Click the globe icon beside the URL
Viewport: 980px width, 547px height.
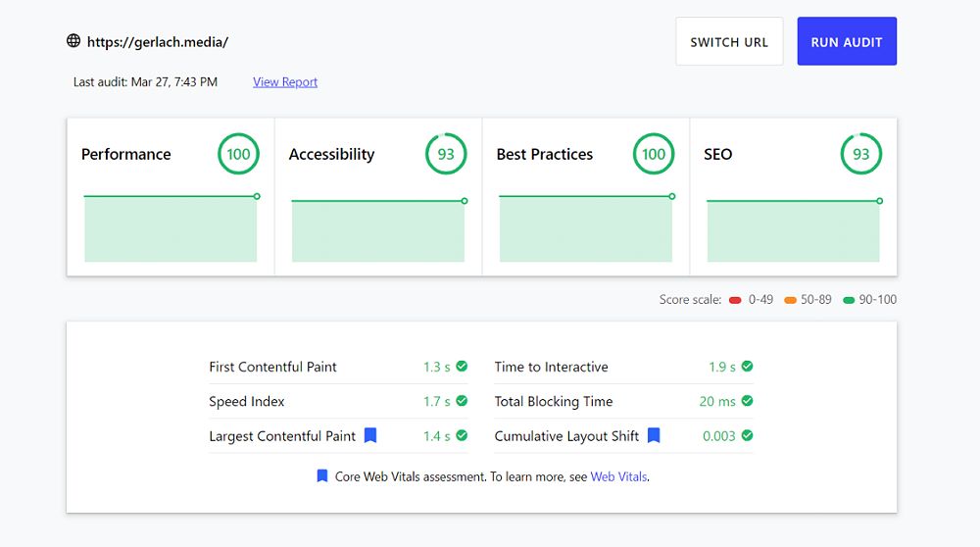coord(73,41)
